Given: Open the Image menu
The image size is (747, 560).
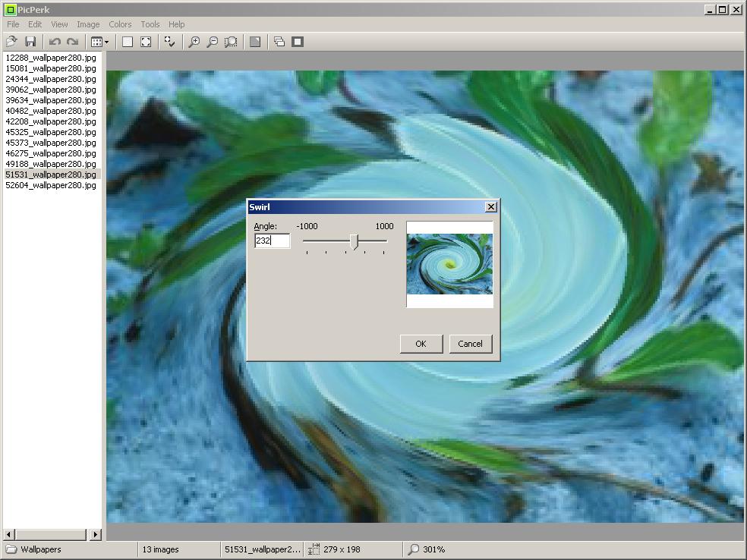Looking at the screenshot, I should pyautogui.click(x=88, y=24).
